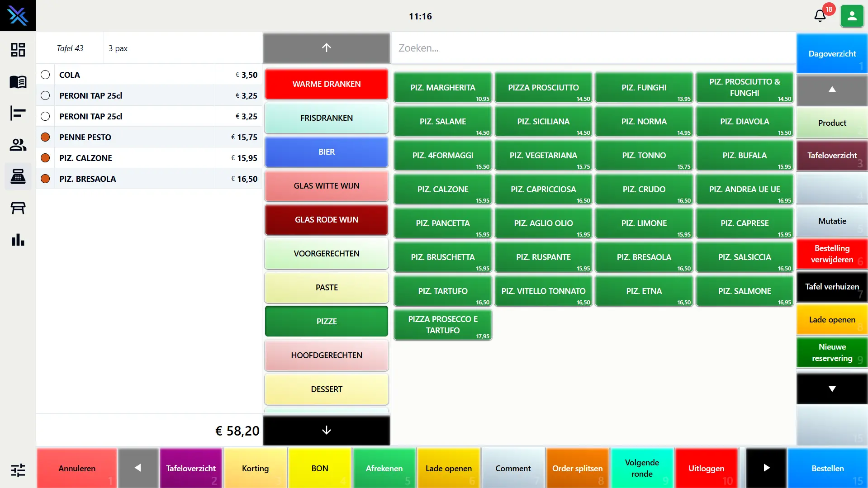Open Dagoverzicht in right panel
868x488 pixels.
click(832, 53)
